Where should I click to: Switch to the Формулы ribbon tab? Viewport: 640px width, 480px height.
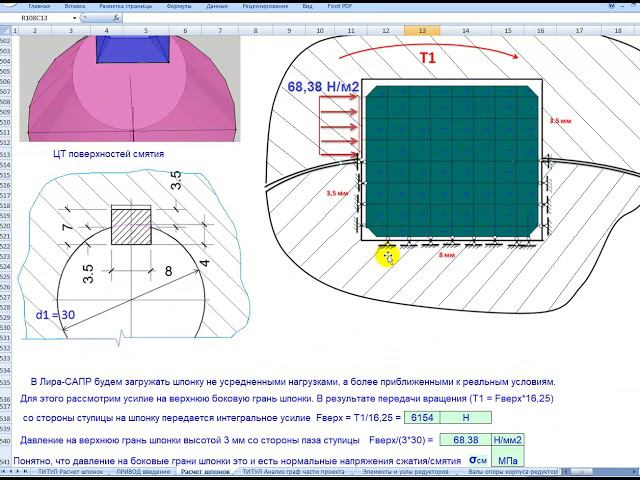coord(179,6)
